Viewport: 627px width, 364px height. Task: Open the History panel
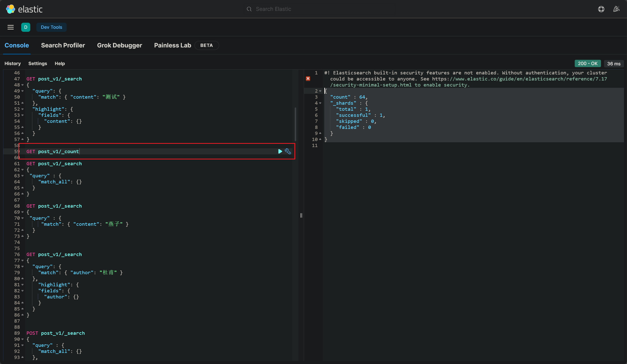(13, 64)
